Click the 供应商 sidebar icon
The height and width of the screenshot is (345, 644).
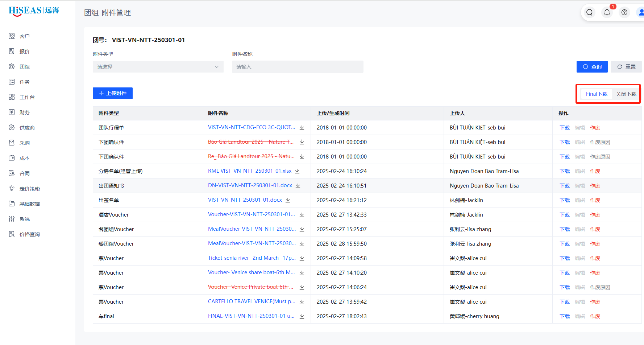[12, 127]
